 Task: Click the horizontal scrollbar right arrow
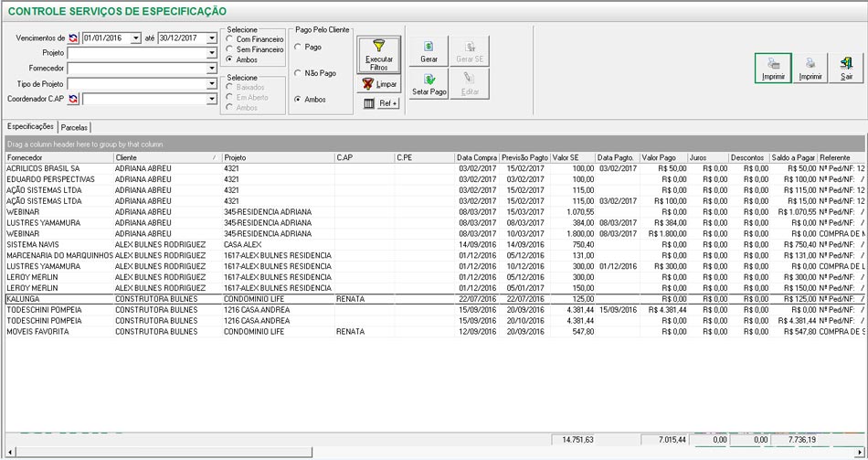point(859,453)
